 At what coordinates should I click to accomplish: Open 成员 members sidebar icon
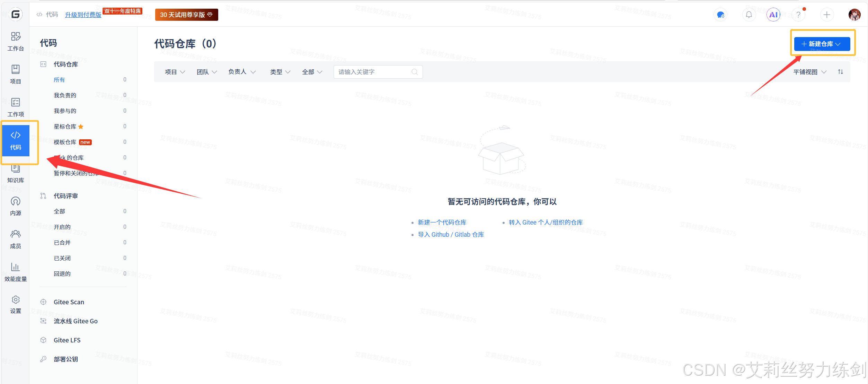(16, 239)
